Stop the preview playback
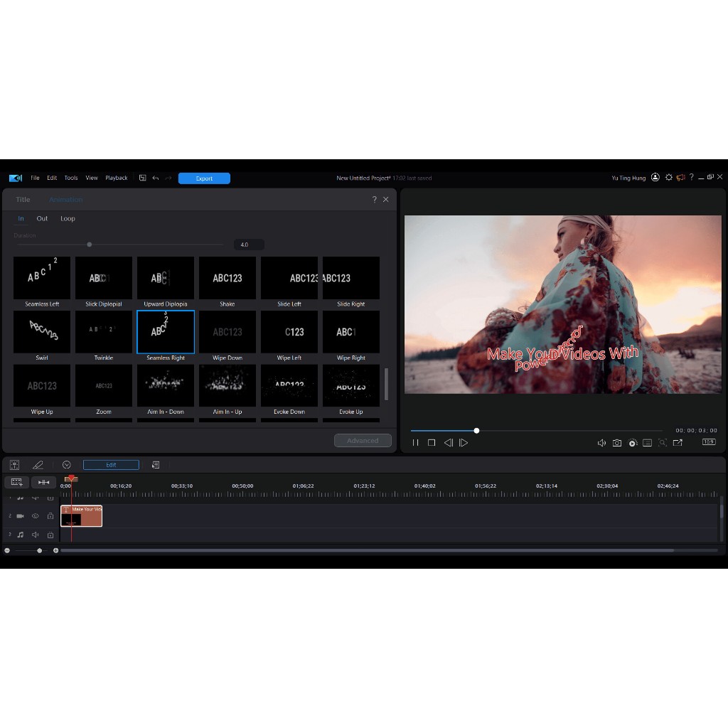This screenshot has width=728, height=728. click(x=432, y=442)
